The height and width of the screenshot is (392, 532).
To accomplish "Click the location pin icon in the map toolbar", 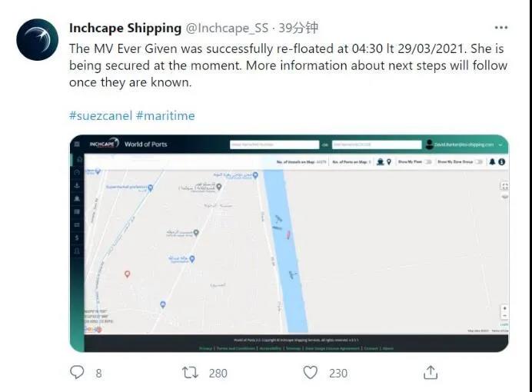I will [x=389, y=161].
